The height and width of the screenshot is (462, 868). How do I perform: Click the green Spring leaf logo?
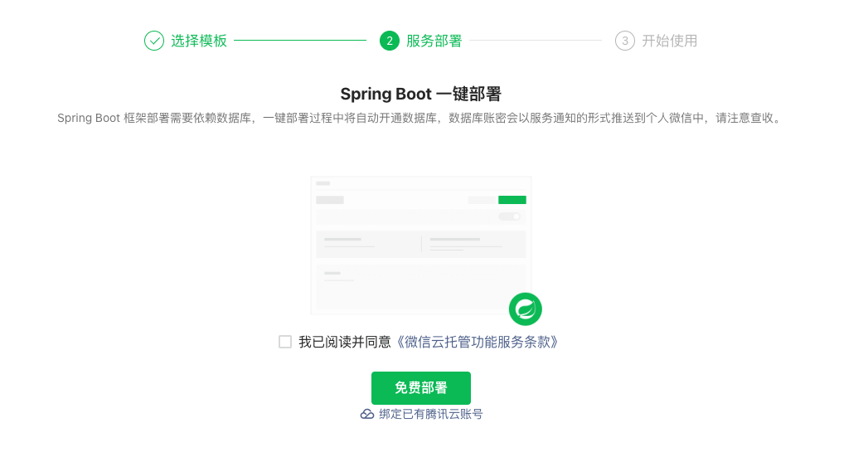point(525,309)
